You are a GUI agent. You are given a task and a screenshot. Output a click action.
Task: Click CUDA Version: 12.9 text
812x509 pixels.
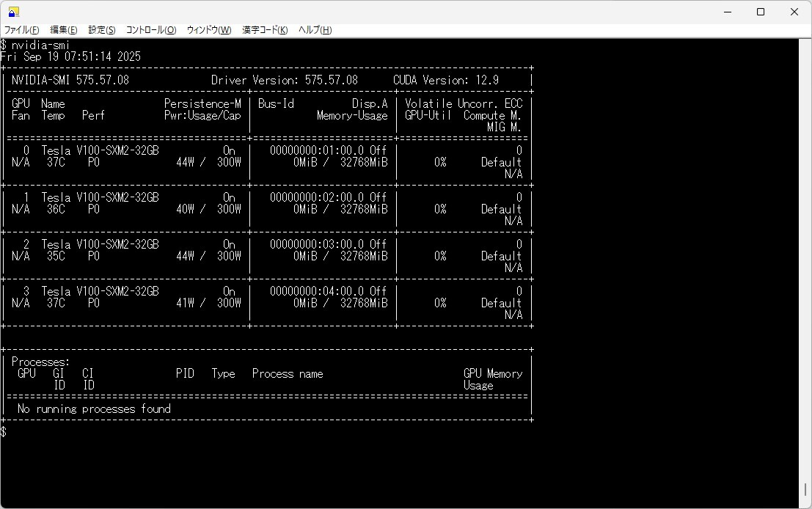coord(446,80)
